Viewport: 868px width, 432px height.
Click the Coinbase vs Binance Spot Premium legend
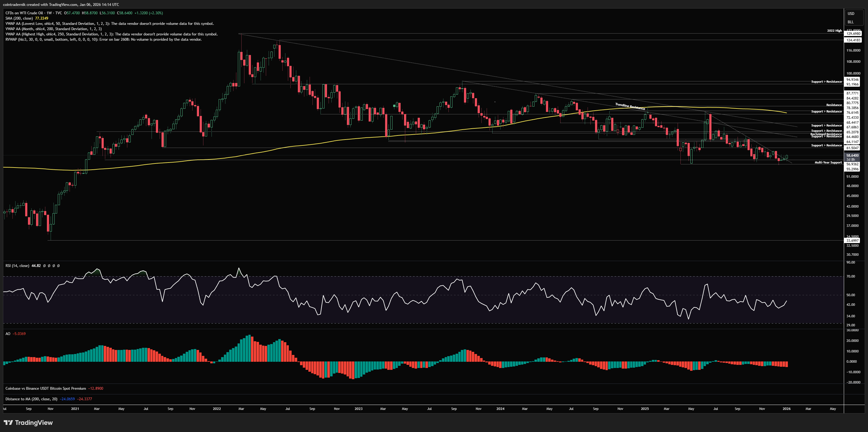click(45, 388)
